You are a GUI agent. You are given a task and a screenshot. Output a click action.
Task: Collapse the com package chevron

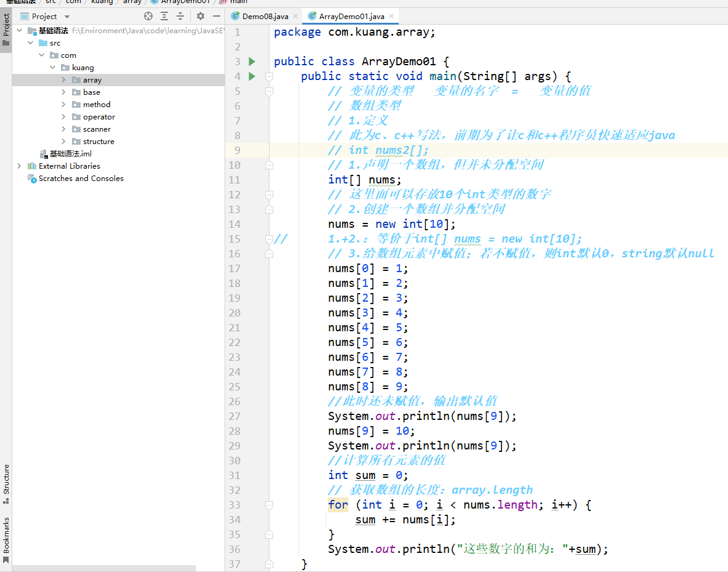coord(42,55)
